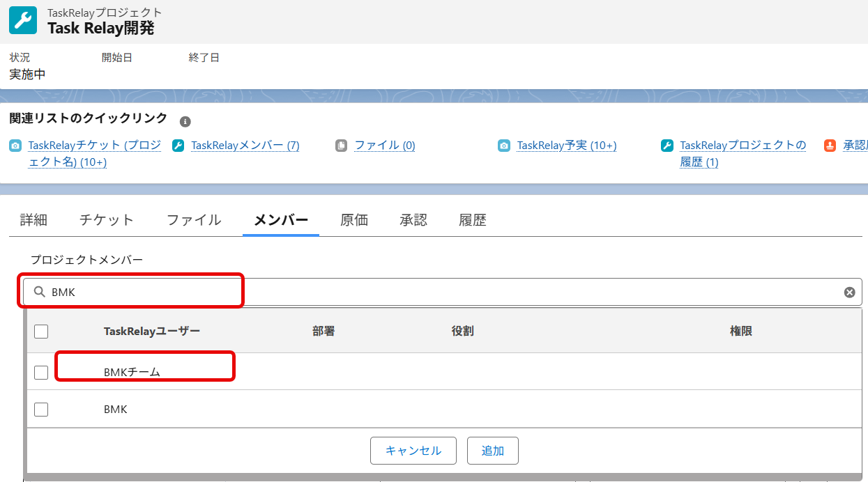This screenshot has height=482, width=868.
Task: Click the 開始日 field label
Action: 117,58
